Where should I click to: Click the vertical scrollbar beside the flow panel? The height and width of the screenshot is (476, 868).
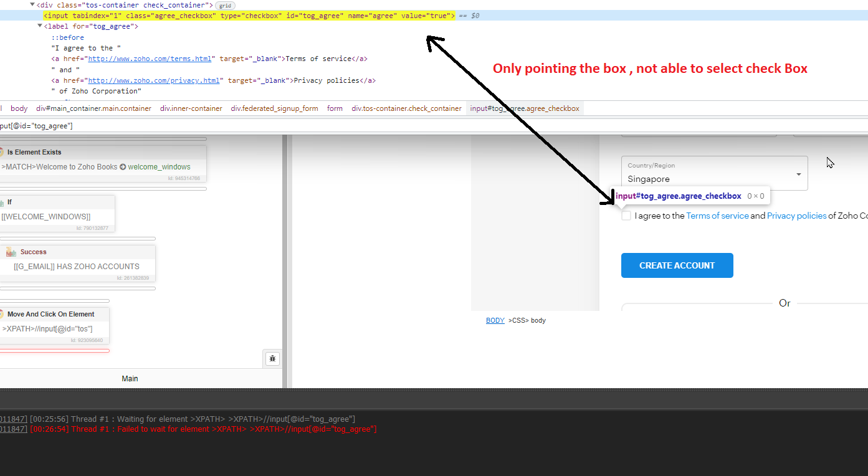pos(285,249)
